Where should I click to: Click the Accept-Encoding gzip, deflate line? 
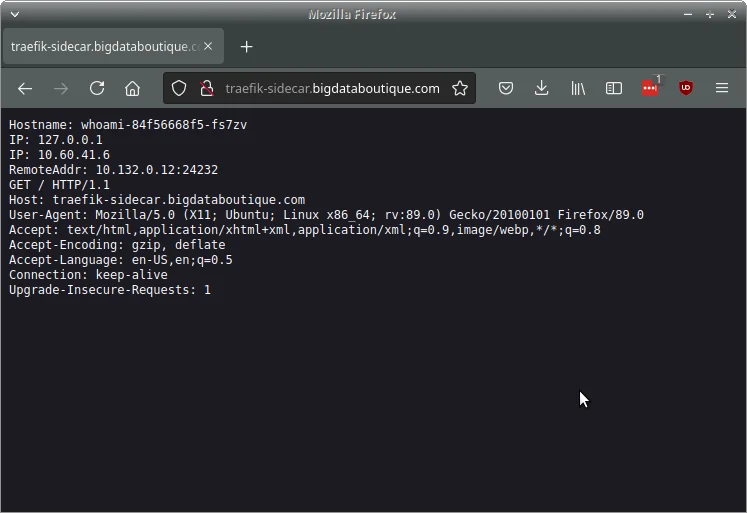(117, 245)
